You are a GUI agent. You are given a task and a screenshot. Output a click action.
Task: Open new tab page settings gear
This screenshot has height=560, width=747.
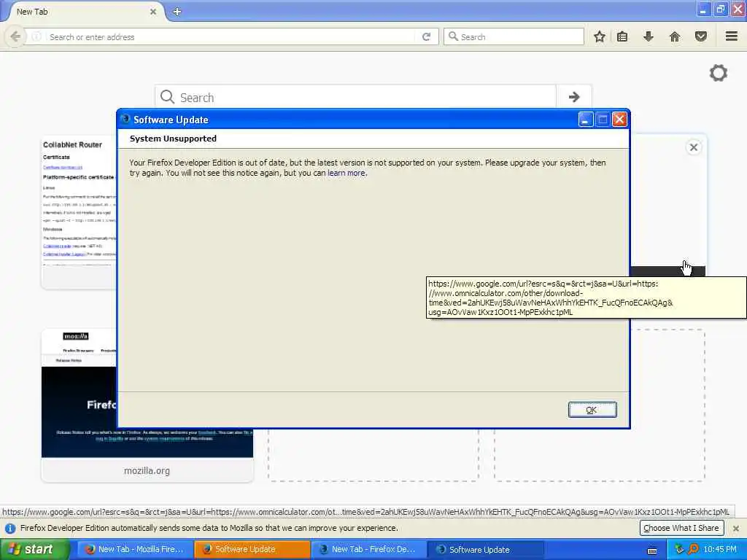pos(719,73)
